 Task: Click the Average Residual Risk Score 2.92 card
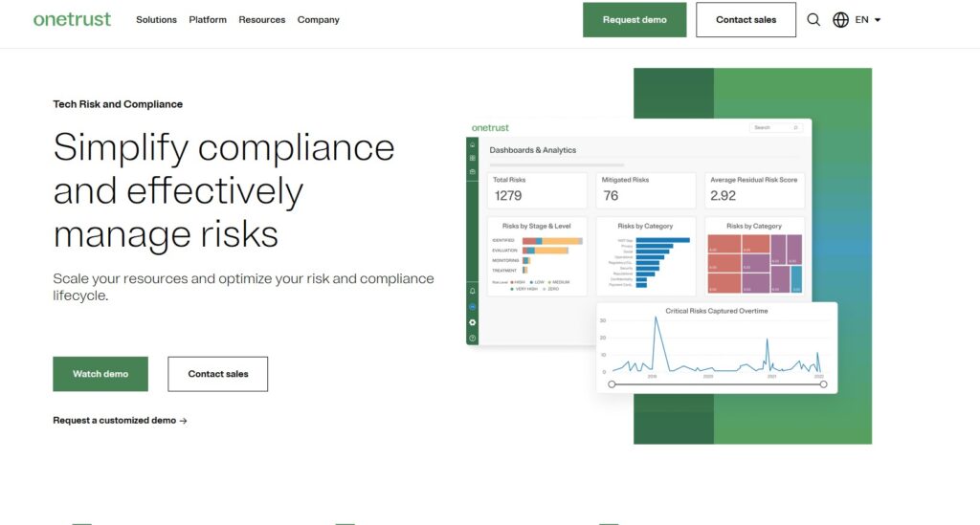click(754, 190)
